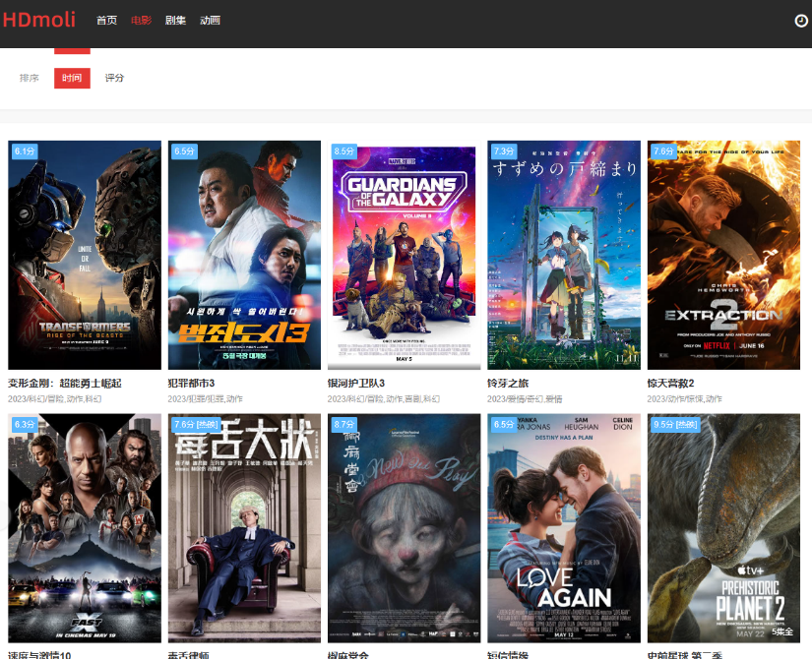Click the 2023/动作/惊悚,动作 genre text
The image size is (812, 659).
tap(685, 399)
